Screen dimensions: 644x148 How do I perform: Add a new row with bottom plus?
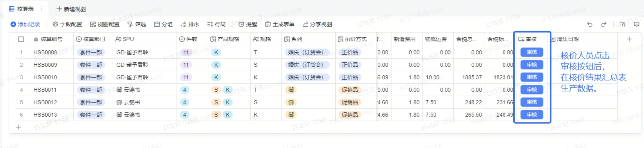18,127
